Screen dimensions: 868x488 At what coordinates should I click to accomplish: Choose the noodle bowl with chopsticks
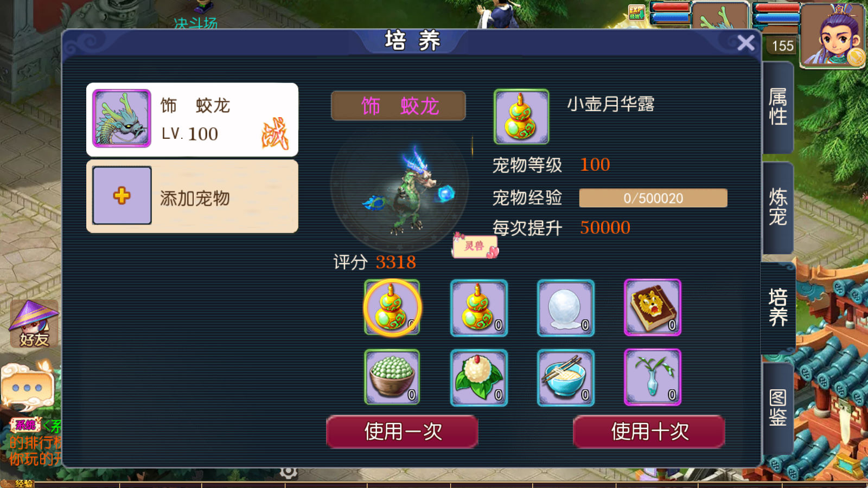point(566,377)
